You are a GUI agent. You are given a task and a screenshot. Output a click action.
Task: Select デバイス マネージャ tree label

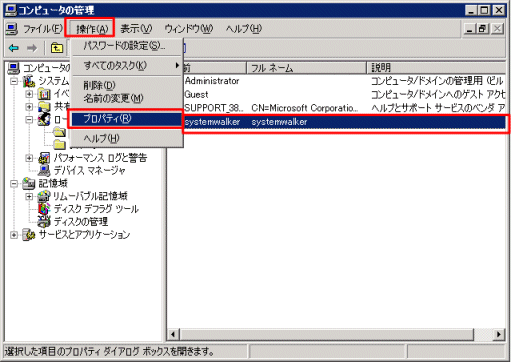[x=90, y=170]
